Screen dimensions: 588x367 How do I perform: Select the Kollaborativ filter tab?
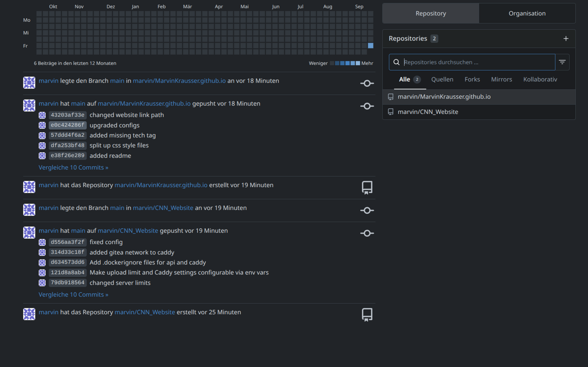point(540,79)
